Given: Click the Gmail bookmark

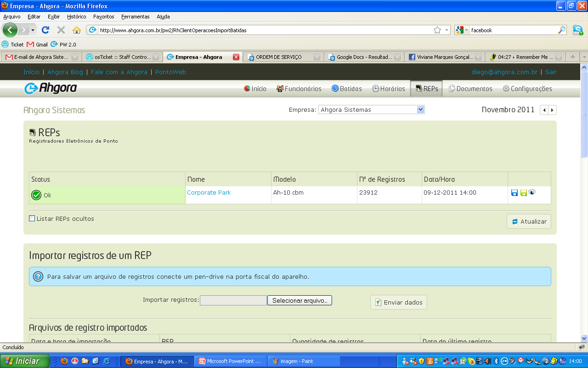Looking at the screenshot, I should point(37,45).
